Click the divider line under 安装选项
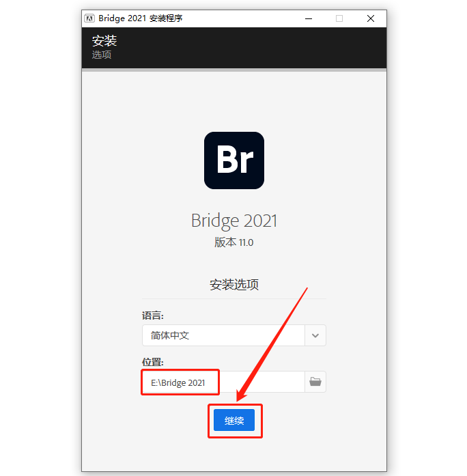The width and height of the screenshot is (467, 476). tap(234, 298)
